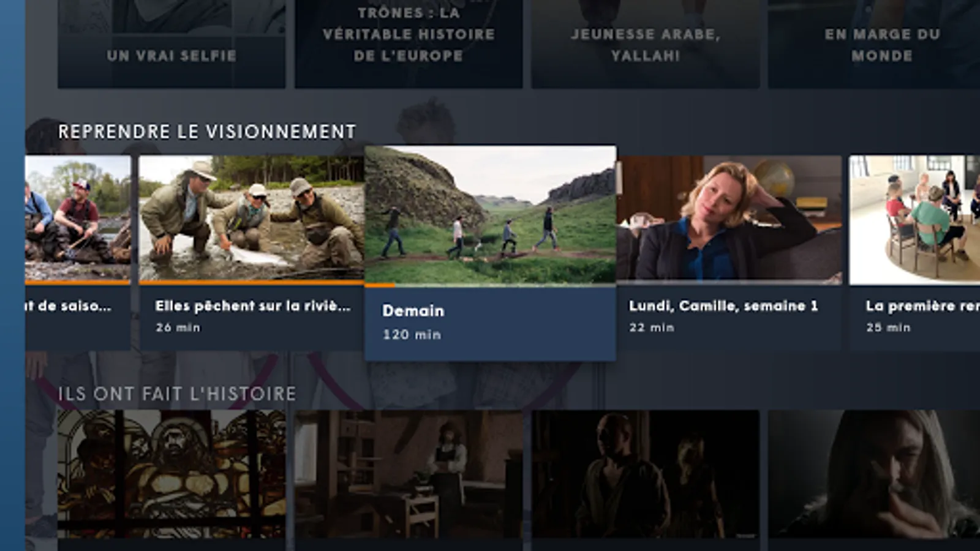Viewport: 980px width, 551px height.
Task: Open the La première video thumbnail
Action: 914,220
